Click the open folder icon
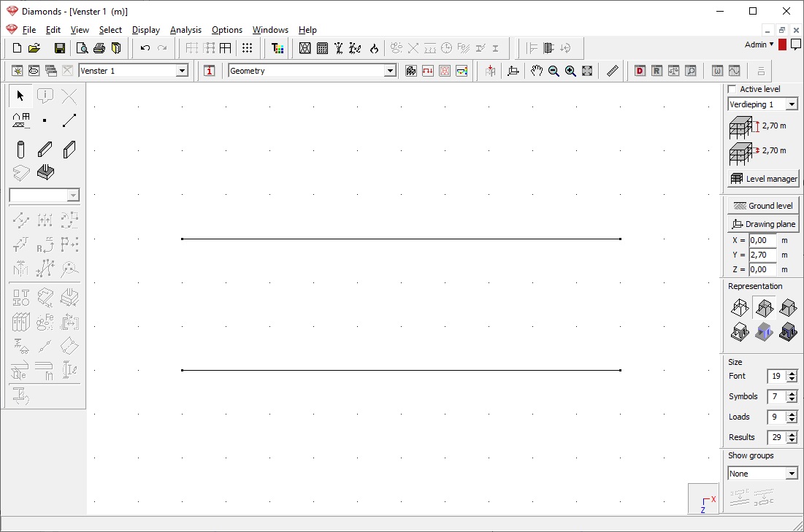This screenshot has width=804, height=532. [x=34, y=48]
